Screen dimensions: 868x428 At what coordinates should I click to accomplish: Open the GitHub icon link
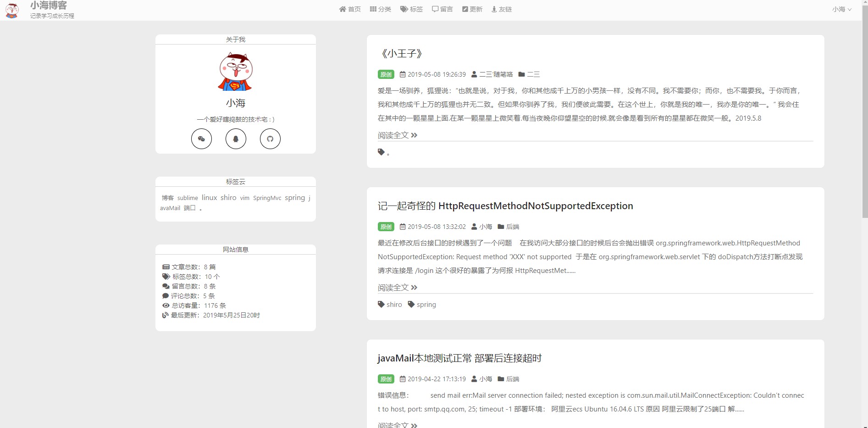pos(270,139)
